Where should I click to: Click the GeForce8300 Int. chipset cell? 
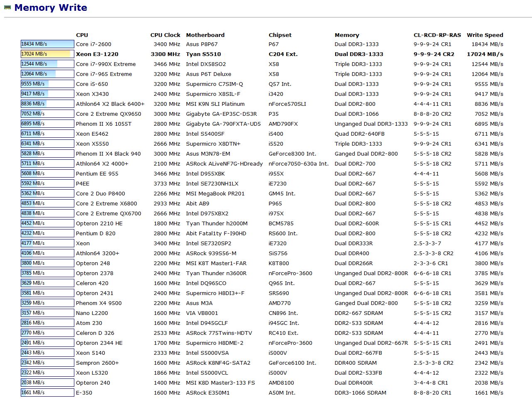[292, 154]
